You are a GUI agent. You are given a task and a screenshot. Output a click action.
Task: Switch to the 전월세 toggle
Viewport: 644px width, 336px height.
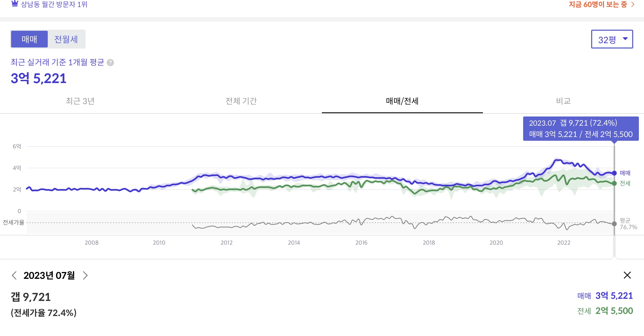pos(66,39)
